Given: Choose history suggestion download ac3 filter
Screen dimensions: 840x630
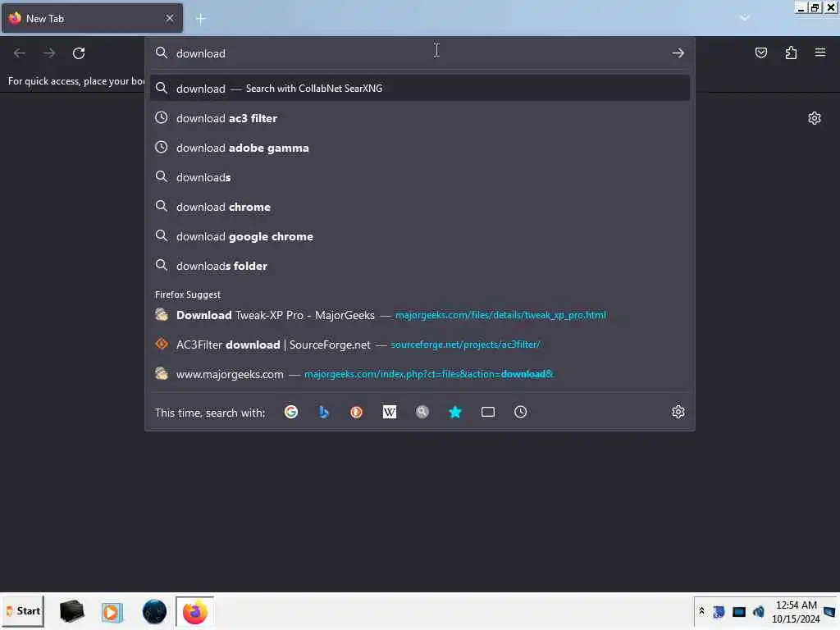Looking at the screenshot, I should pyautogui.click(x=419, y=118).
